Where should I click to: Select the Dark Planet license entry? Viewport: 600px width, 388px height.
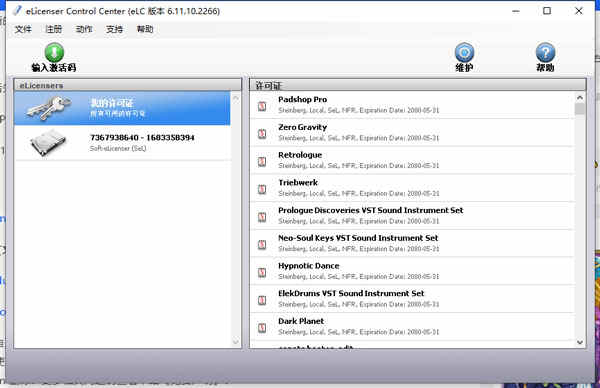coord(412,326)
